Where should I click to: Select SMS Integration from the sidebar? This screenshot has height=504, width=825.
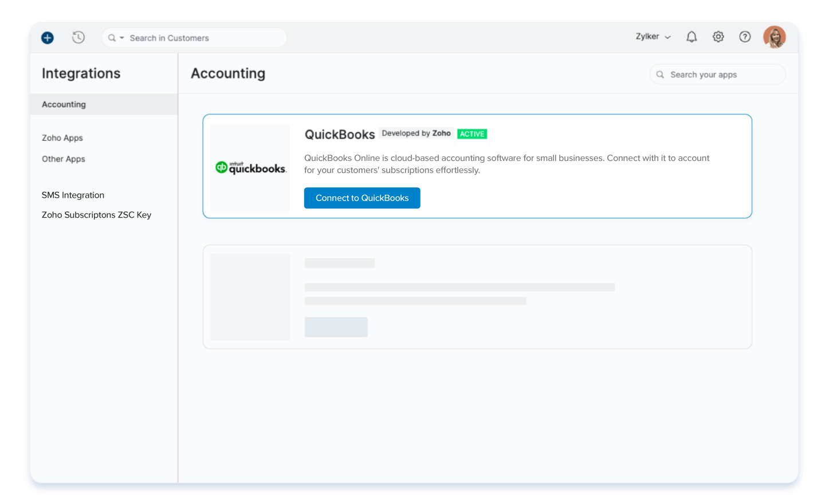click(73, 195)
